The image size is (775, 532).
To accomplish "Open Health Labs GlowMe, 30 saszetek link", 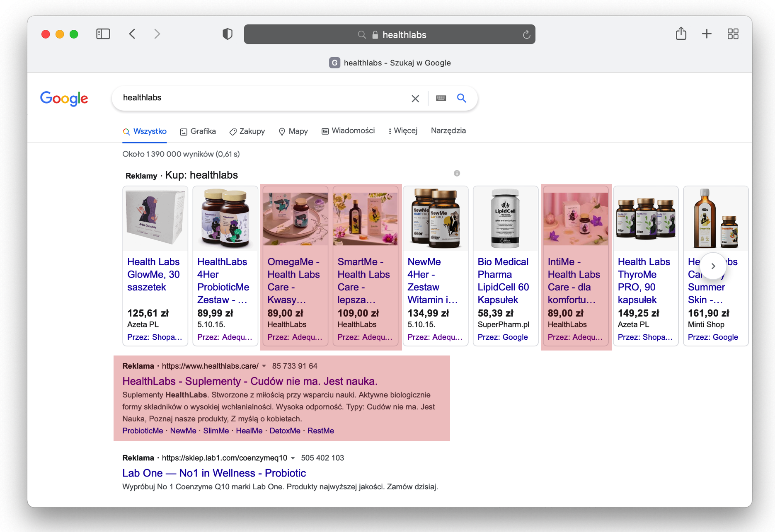I will coord(153,274).
